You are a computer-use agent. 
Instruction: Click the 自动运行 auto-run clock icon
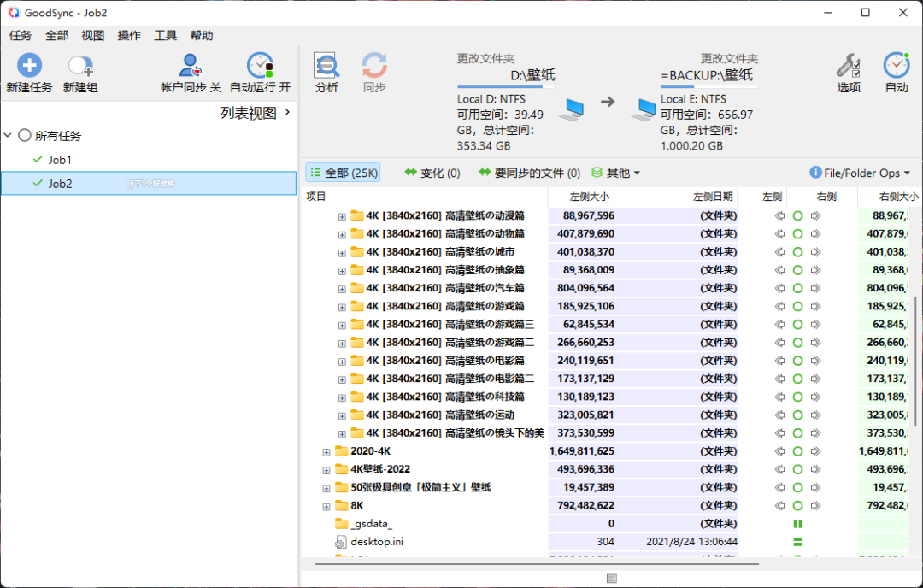click(x=260, y=67)
